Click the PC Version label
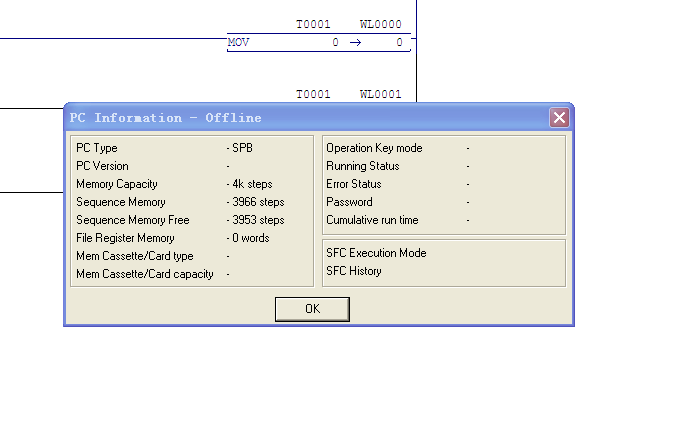The width and height of the screenshot is (696, 423). coord(102,166)
